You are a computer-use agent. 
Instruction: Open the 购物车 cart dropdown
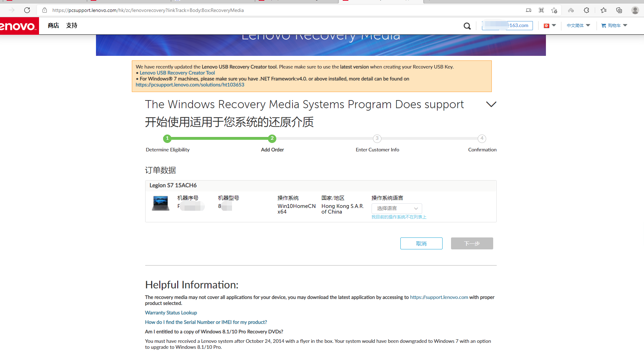click(614, 26)
